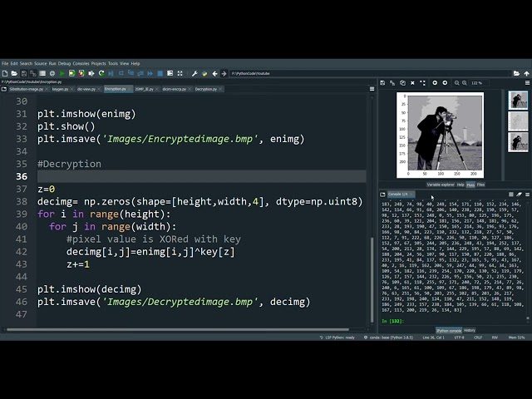
Task: Click the plot zoom percentage 122 % field
Action: pos(479,83)
